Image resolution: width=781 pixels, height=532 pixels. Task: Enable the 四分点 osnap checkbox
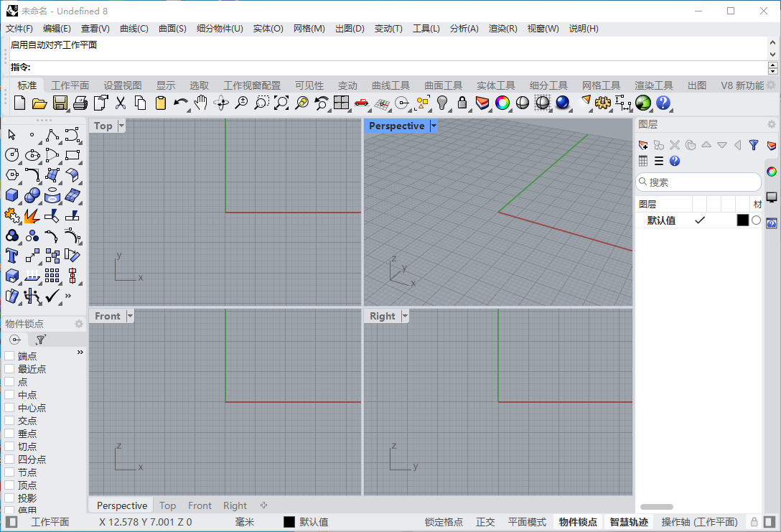[x=9, y=459]
